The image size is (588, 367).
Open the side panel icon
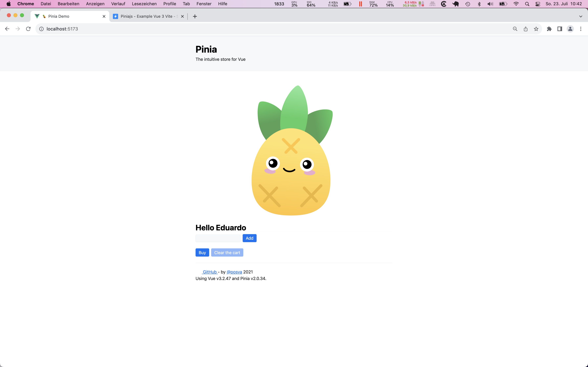(x=560, y=29)
